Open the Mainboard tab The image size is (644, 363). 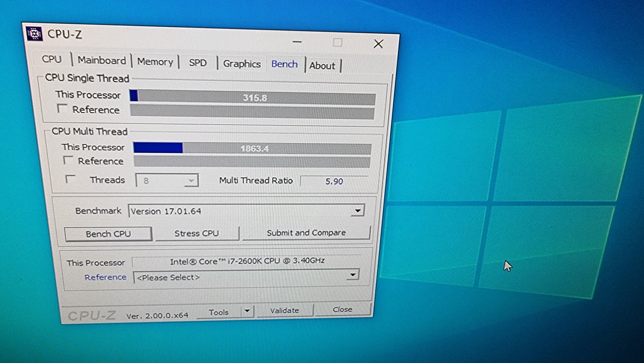[102, 60]
